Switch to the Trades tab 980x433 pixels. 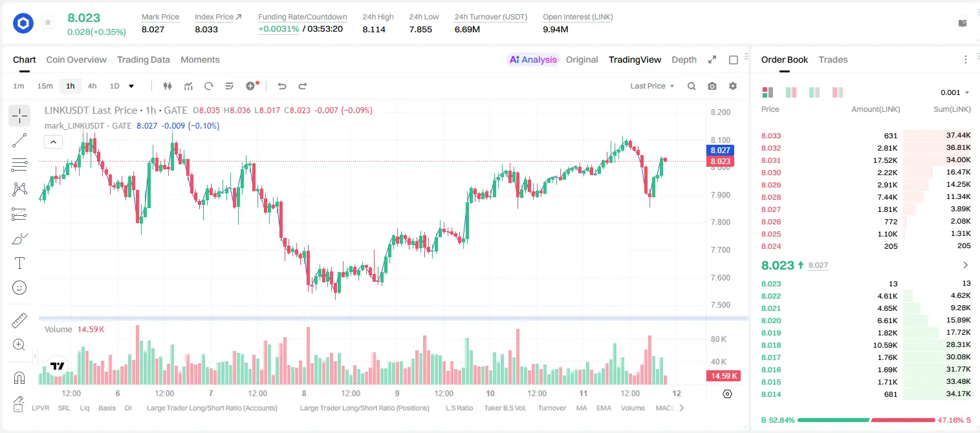[833, 59]
